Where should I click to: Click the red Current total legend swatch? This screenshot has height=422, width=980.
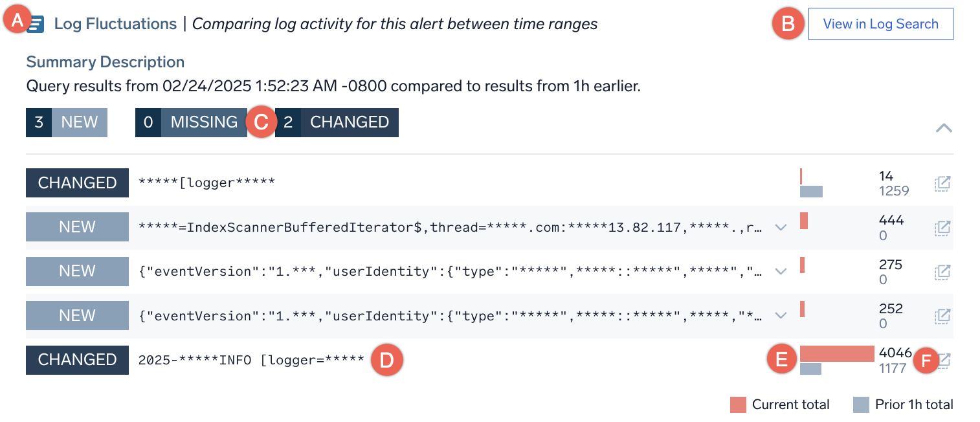tap(740, 404)
